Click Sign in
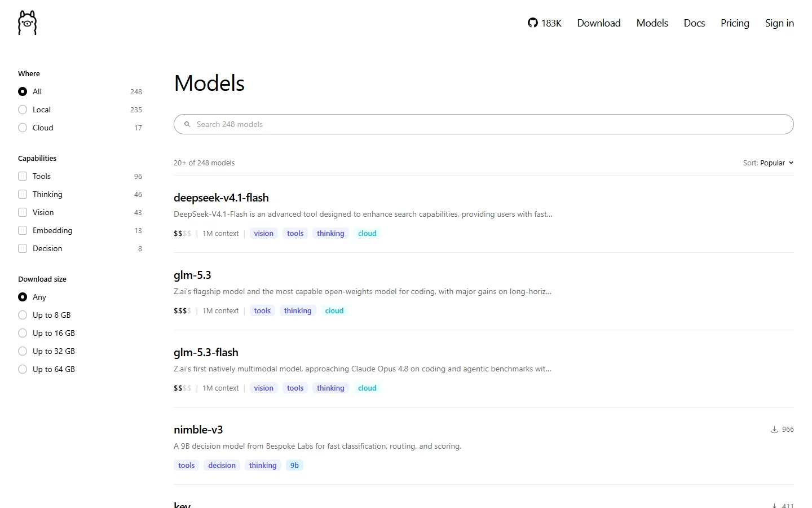The height and width of the screenshot is (508, 812). [779, 23]
